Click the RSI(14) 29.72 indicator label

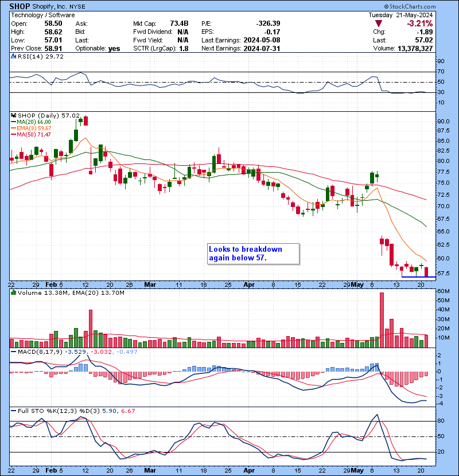(40, 56)
